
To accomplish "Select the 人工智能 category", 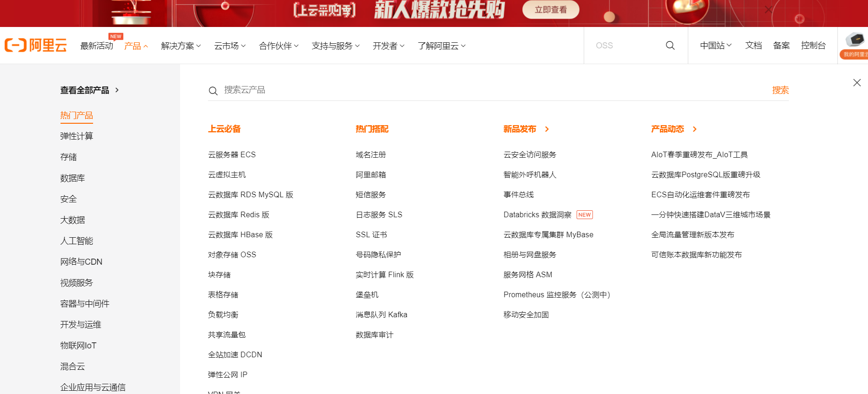I will point(77,241).
